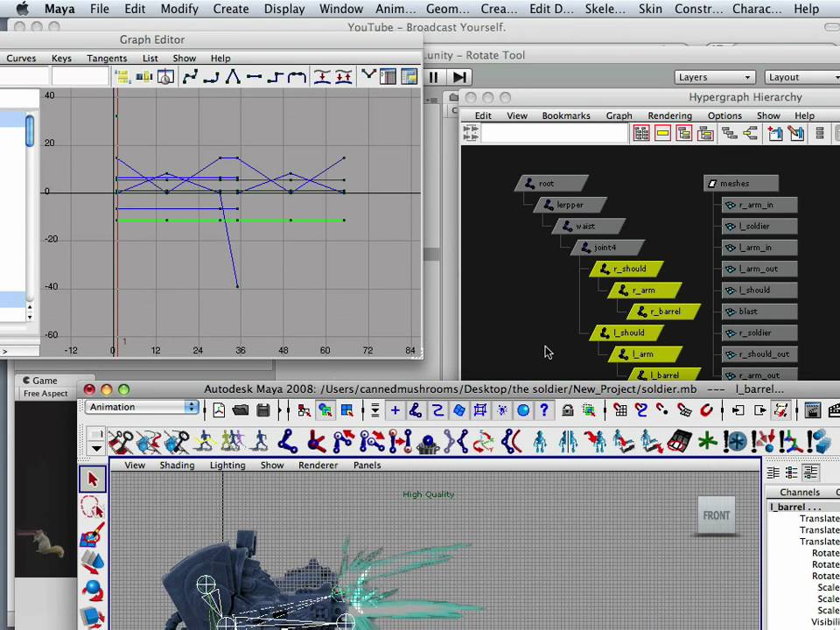This screenshot has height=630, width=840.
Task: Click the Plateau tangents icon in Graph Editor
Action: pos(297,77)
